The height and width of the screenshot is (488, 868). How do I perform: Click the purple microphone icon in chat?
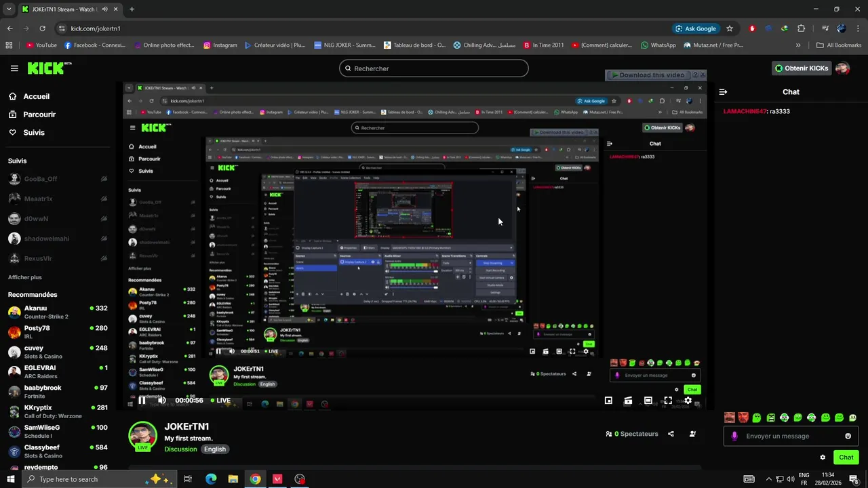pyautogui.click(x=734, y=436)
